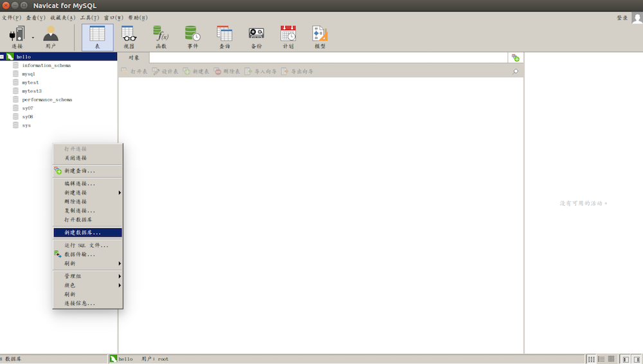Toggle the right pane visibility icon

click(x=636, y=359)
